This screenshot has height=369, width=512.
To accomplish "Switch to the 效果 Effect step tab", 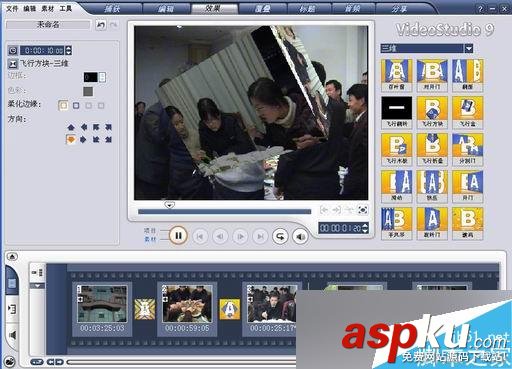I will tap(213, 8).
